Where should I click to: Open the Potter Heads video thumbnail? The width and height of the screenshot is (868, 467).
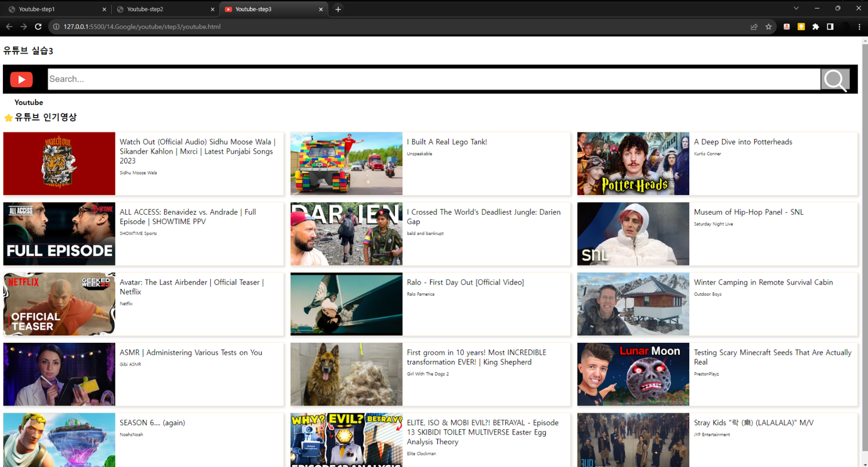coord(633,163)
